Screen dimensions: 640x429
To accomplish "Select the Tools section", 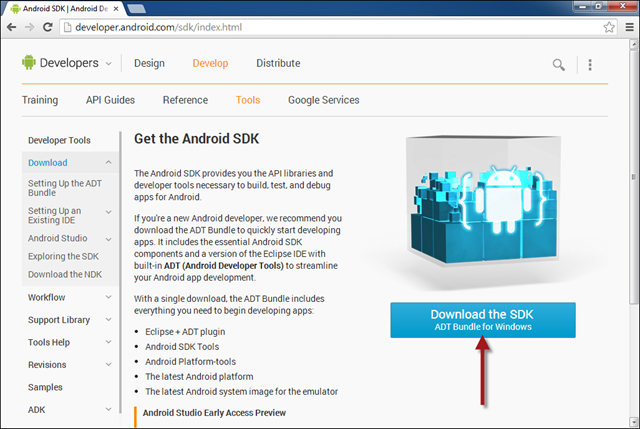I will point(248,100).
